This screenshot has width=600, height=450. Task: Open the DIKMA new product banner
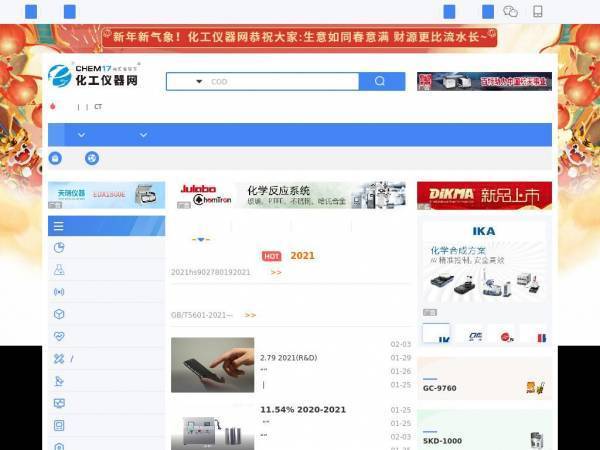[x=484, y=196]
